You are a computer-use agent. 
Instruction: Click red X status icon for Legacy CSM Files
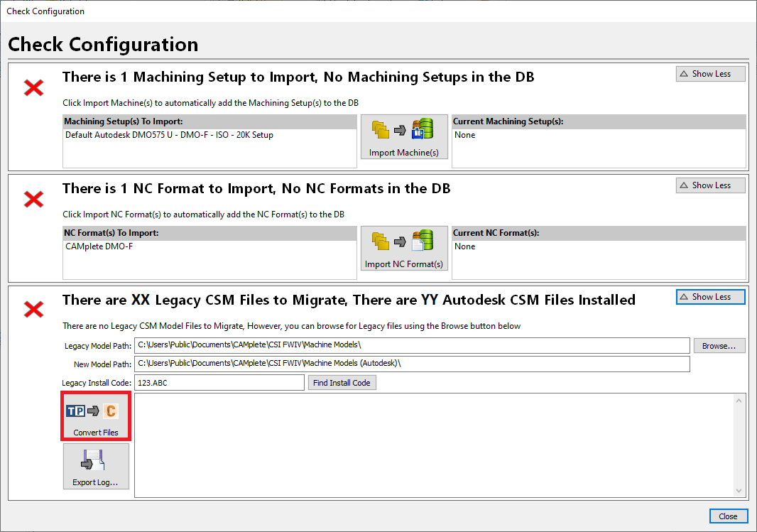34,310
